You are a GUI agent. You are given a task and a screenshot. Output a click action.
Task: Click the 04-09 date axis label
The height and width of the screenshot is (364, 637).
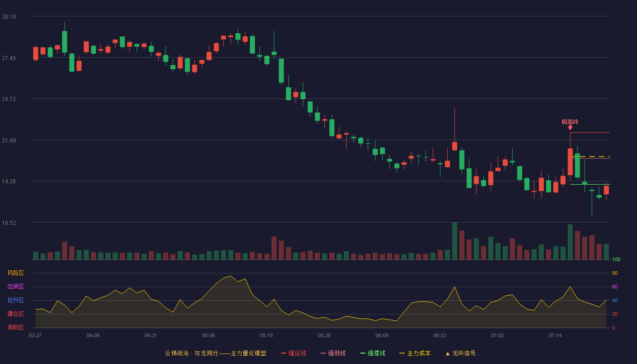[93, 335]
